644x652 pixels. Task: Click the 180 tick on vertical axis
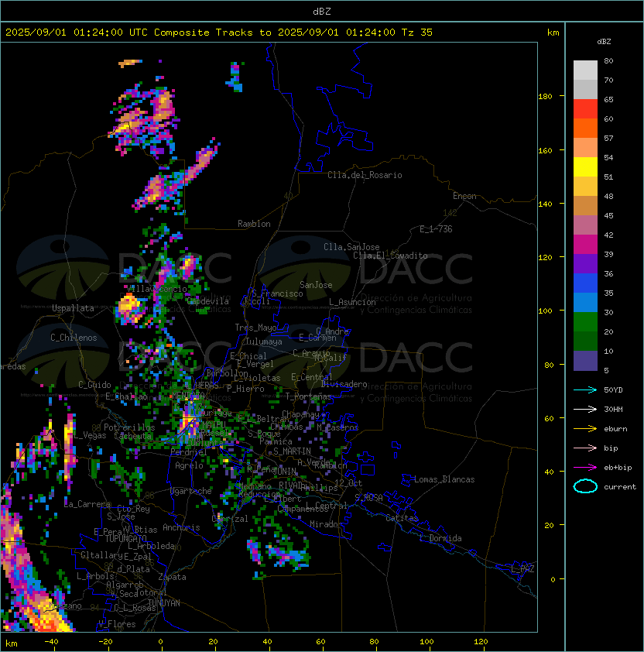tap(545, 97)
